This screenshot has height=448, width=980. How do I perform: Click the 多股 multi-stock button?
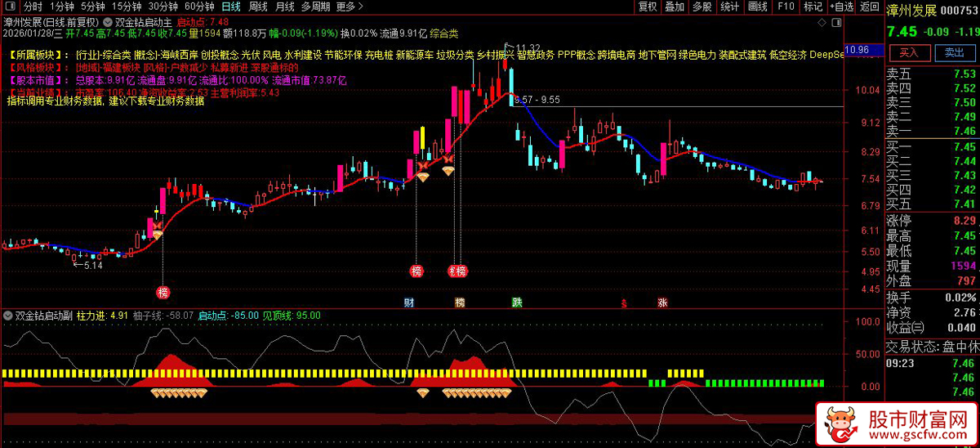(702, 7)
